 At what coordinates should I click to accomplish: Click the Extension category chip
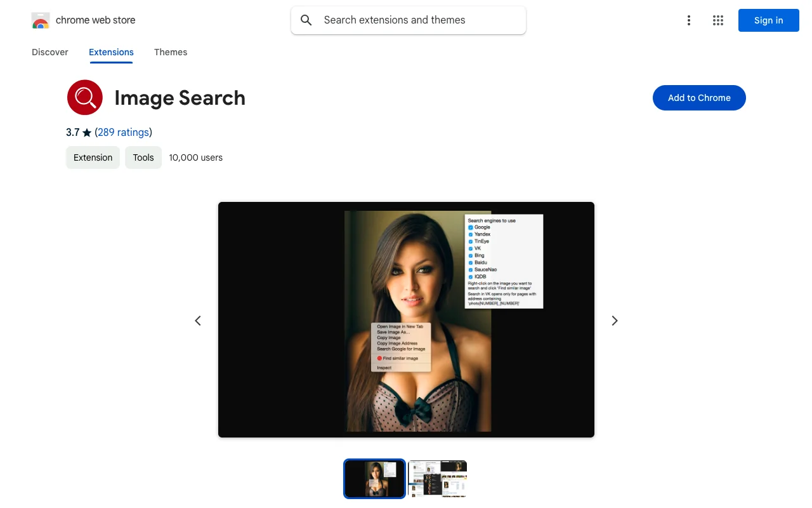click(x=93, y=157)
